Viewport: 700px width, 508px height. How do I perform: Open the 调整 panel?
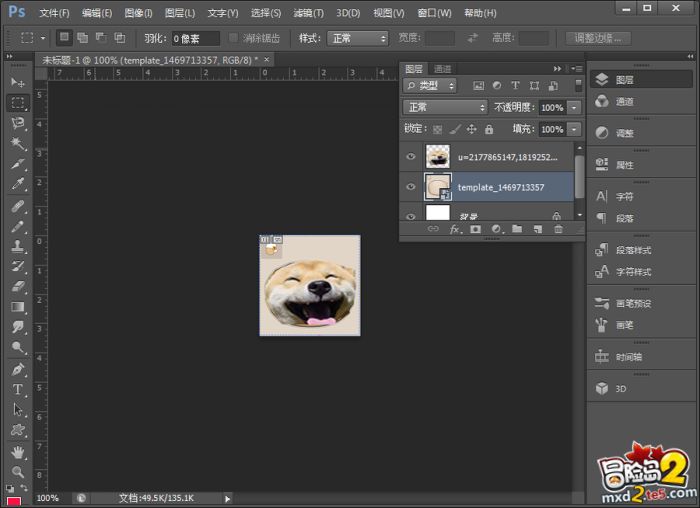pos(640,133)
